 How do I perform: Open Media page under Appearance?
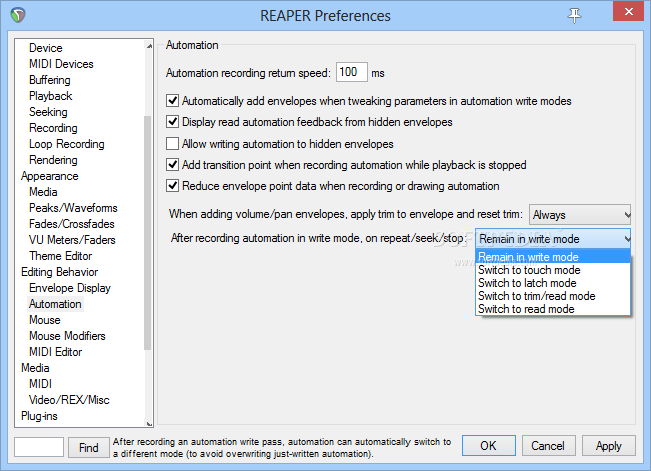click(x=43, y=192)
